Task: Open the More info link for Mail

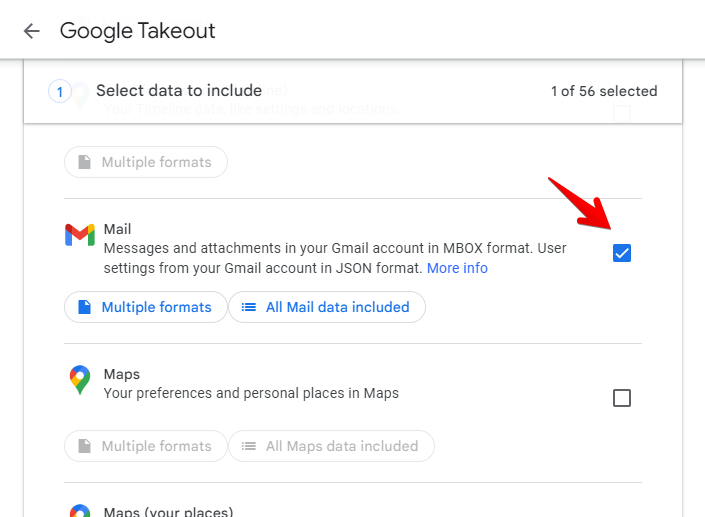Action: (457, 268)
